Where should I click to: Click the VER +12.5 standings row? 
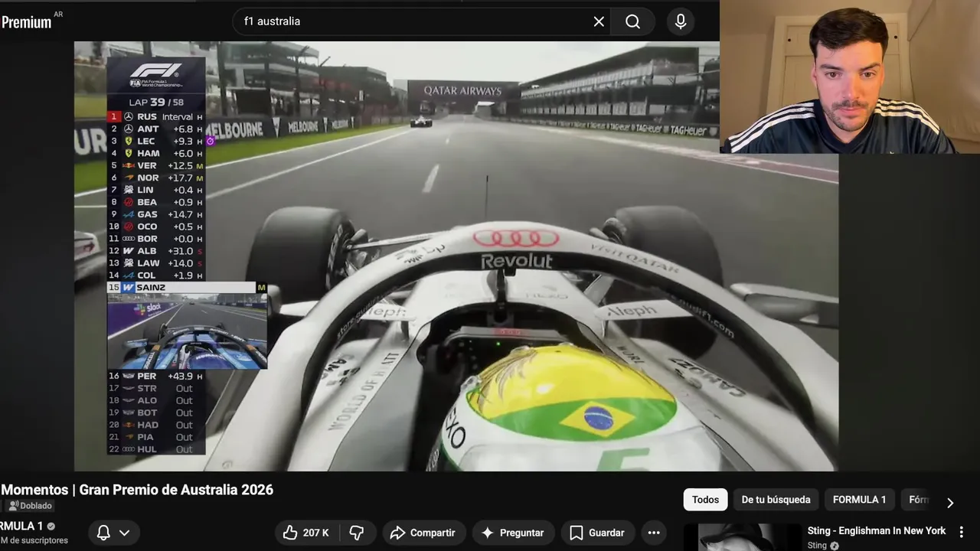click(x=156, y=165)
